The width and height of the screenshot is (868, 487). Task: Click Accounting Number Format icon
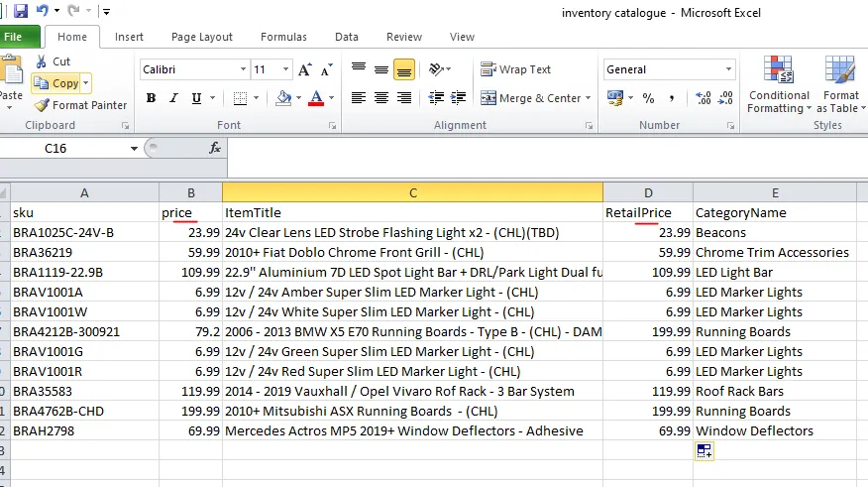coord(615,98)
